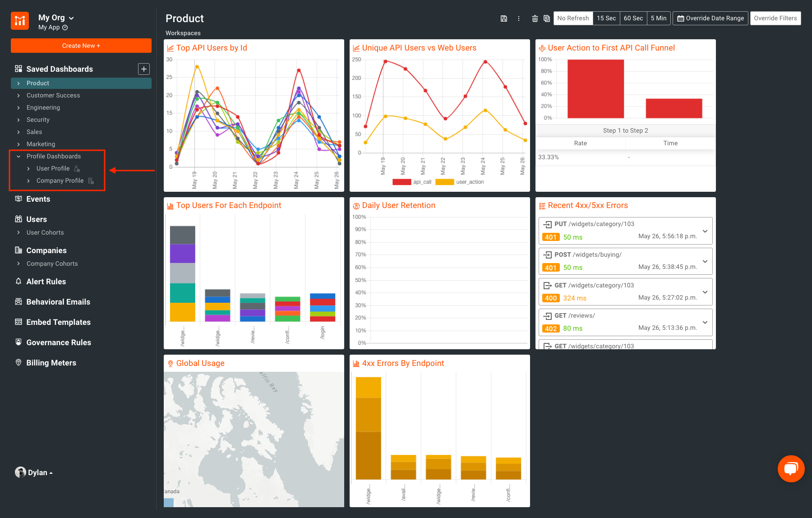812x518 pixels.
Task: Open the My Org switcher chevron
Action: pyautogui.click(x=71, y=17)
